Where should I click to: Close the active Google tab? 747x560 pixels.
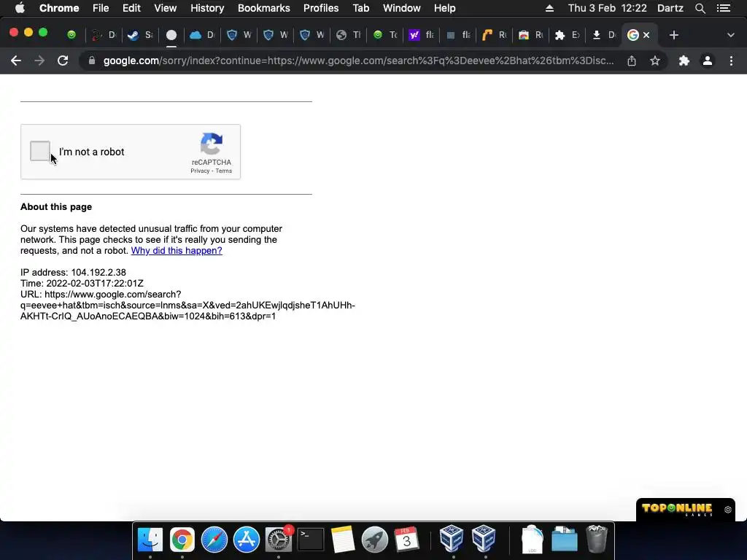coord(646,35)
